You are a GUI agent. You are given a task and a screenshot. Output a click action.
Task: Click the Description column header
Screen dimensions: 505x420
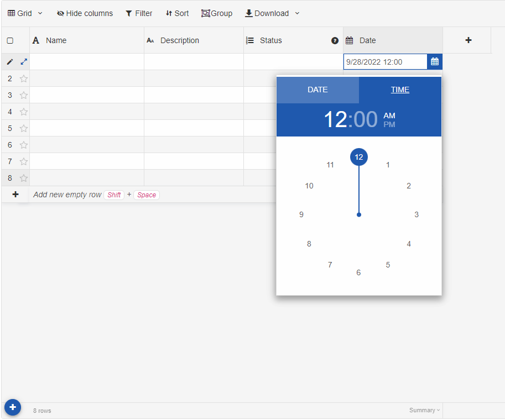(x=194, y=40)
